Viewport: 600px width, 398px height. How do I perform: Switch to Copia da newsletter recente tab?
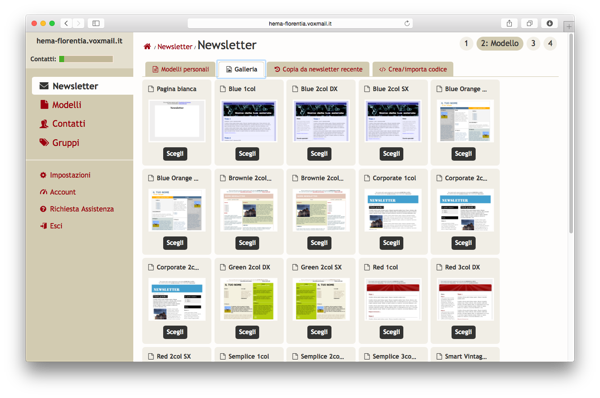pyautogui.click(x=318, y=69)
